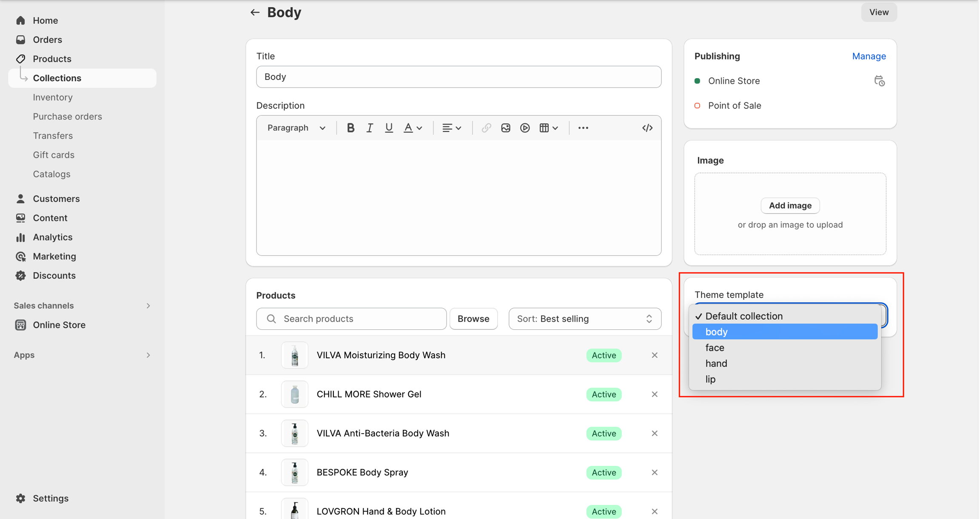Toggle Italic text formatting

369,128
